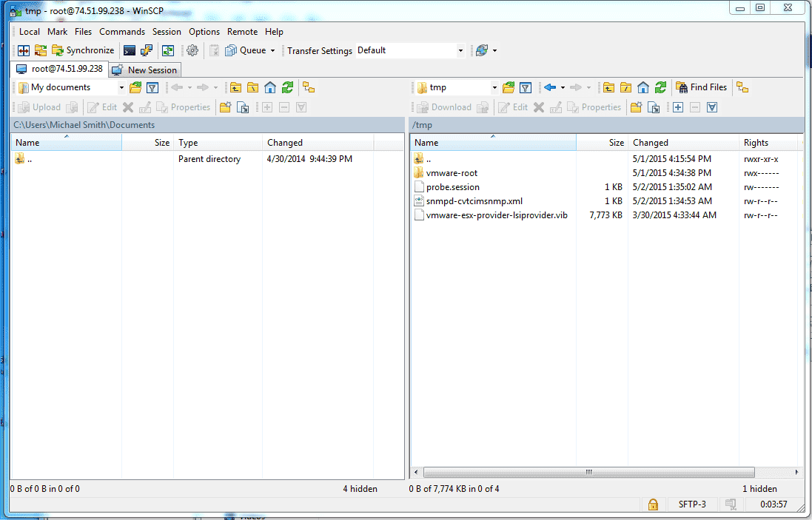
Task: Refresh the remote panel
Action: point(660,87)
